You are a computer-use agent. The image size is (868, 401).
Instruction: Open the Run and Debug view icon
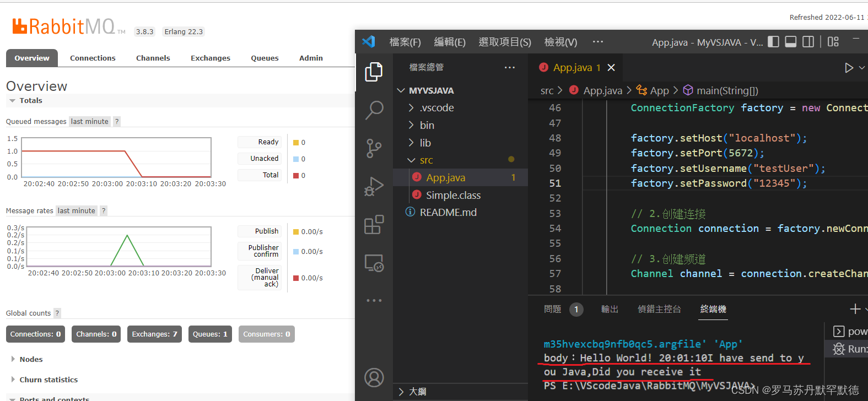point(374,187)
